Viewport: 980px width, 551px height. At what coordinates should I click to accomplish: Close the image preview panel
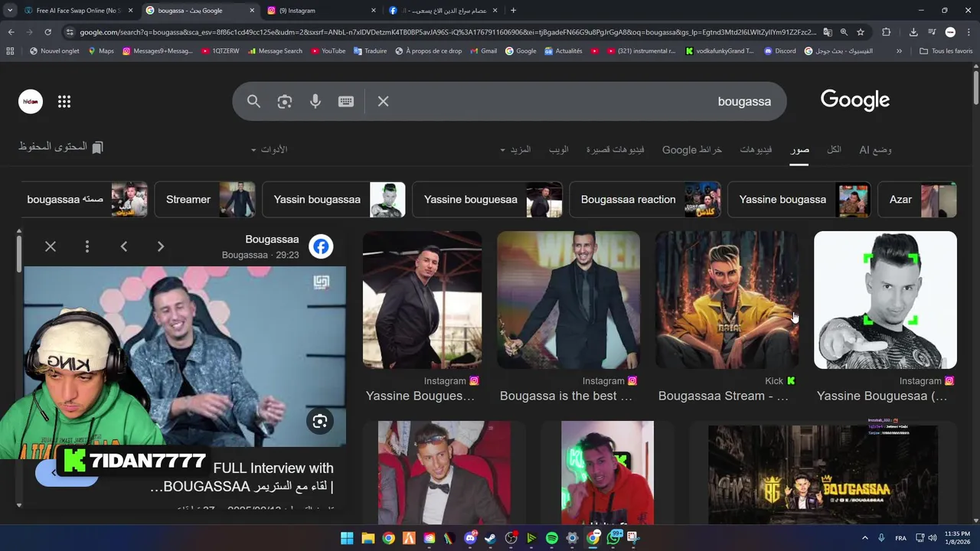51,246
